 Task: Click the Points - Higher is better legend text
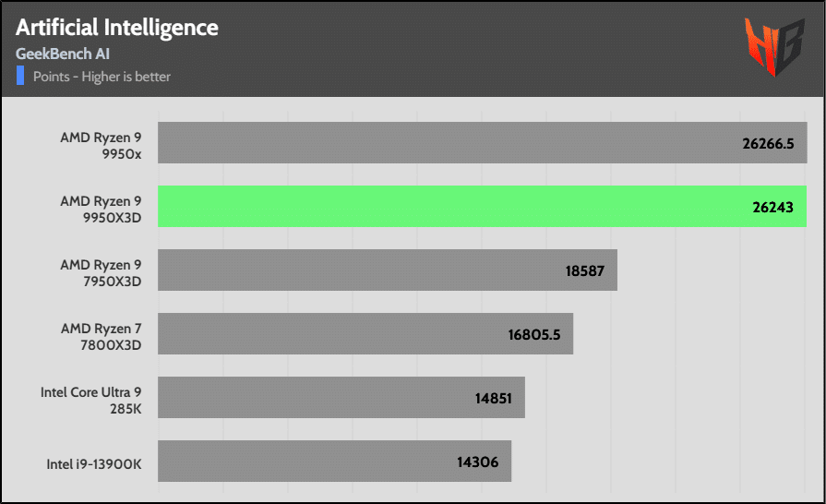click(102, 77)
